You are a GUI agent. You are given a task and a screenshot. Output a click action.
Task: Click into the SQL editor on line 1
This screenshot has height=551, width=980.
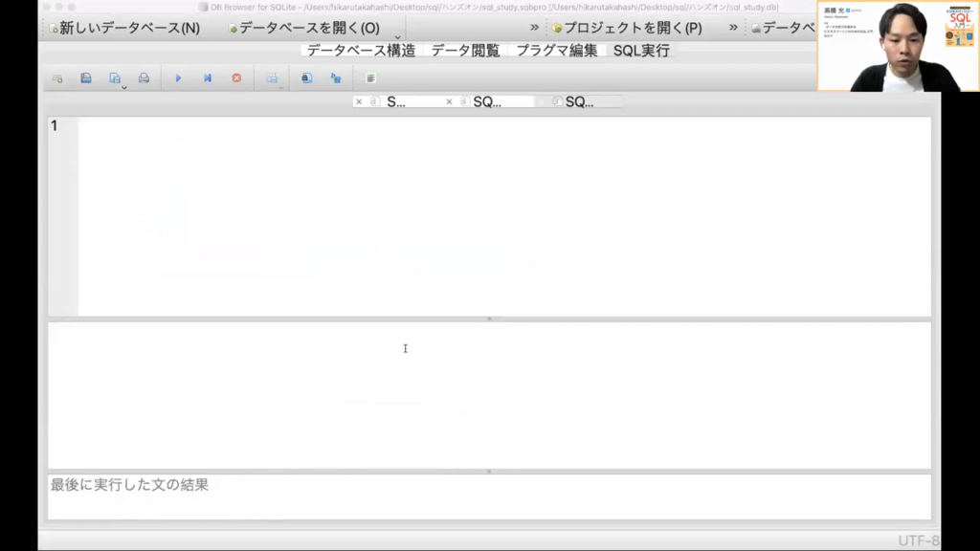[479, 126]
